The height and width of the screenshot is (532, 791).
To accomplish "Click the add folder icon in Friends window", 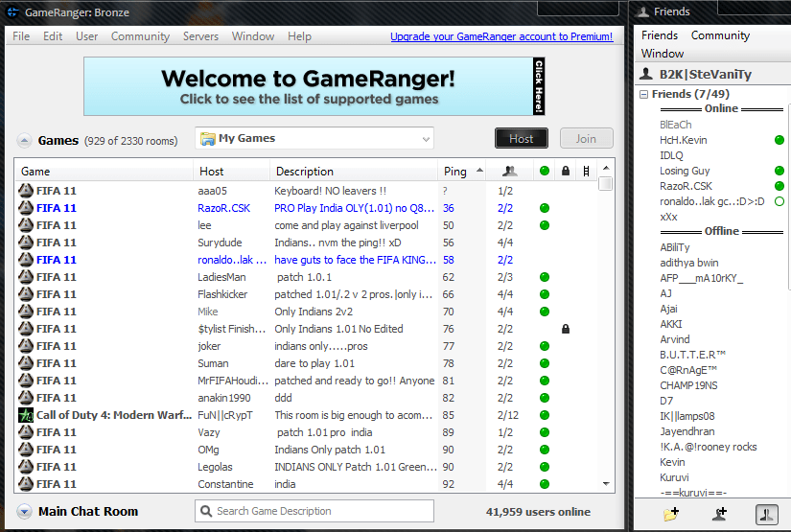I will (671, 514).
